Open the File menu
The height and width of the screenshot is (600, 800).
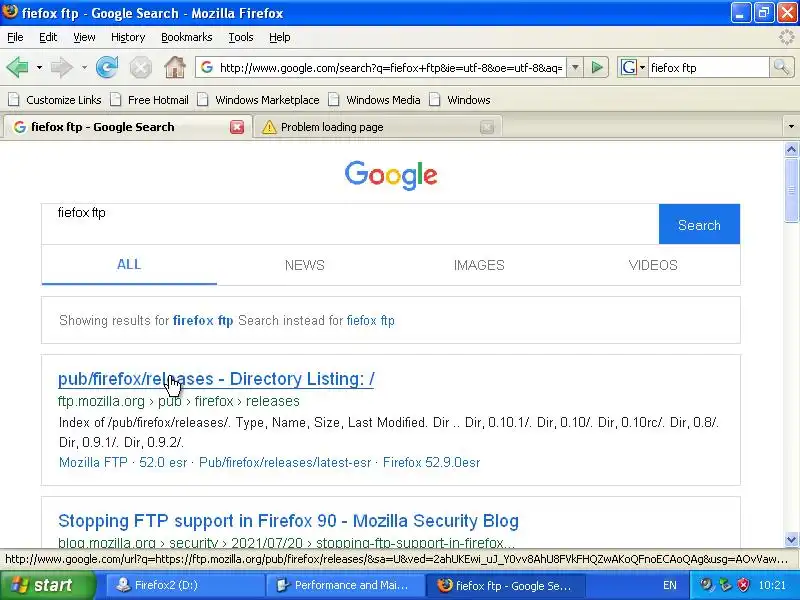[15, 37]
